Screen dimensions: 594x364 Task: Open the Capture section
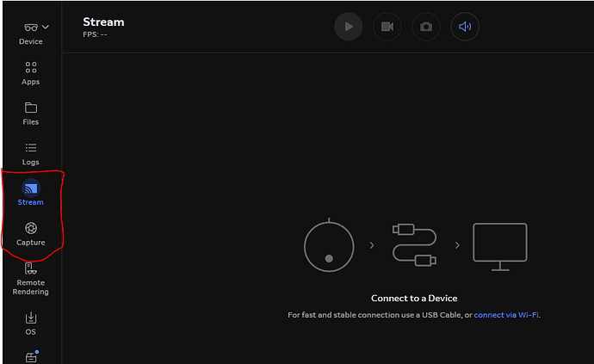(31, 234)
